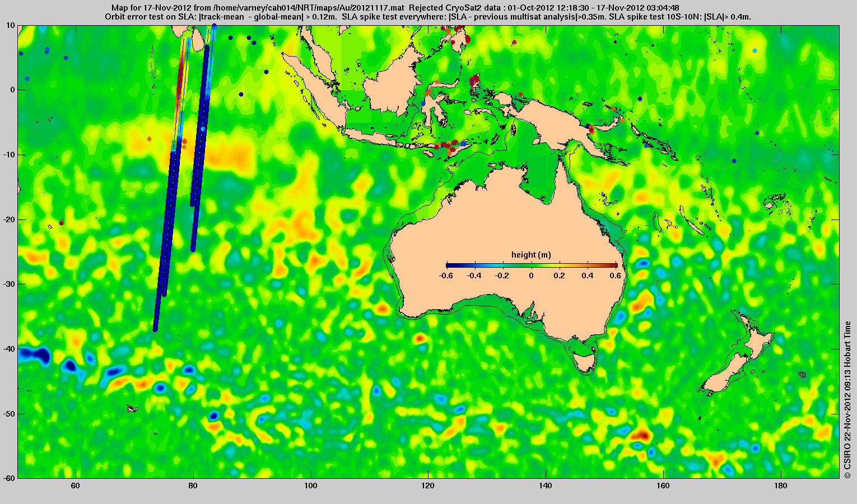Click the height colorbar gradient strip
Image resolution: width=857 pixels, height=504 pixels.
[532, 266]
